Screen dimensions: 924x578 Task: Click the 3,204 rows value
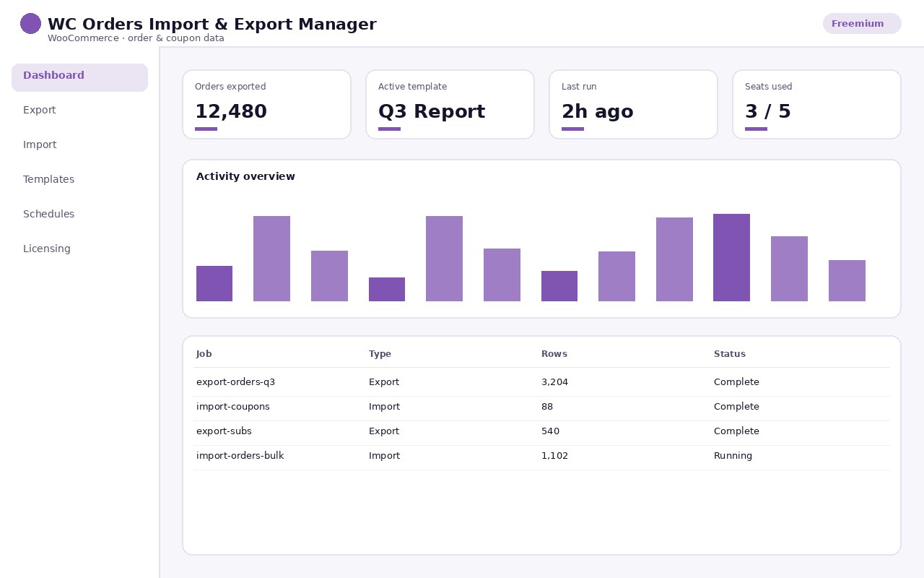click(554, 382)
